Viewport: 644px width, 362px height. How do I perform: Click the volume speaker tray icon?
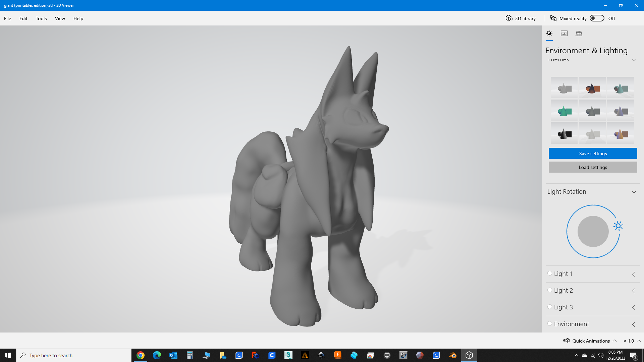[x=601, y=355]
